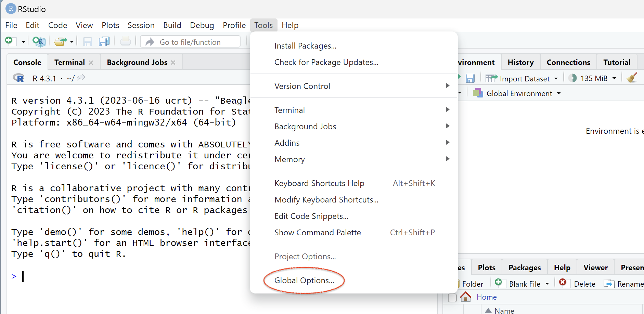The width and height of the screenshot is (644, 314).
Task: Open the File menu
Action: tap(11, 25)
